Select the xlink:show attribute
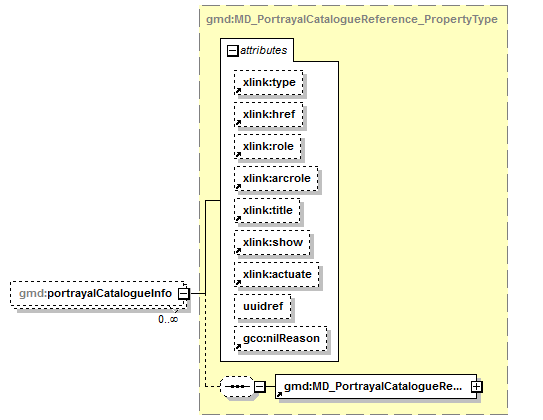Screen dimensions: 543x420 tap(272, 242)
